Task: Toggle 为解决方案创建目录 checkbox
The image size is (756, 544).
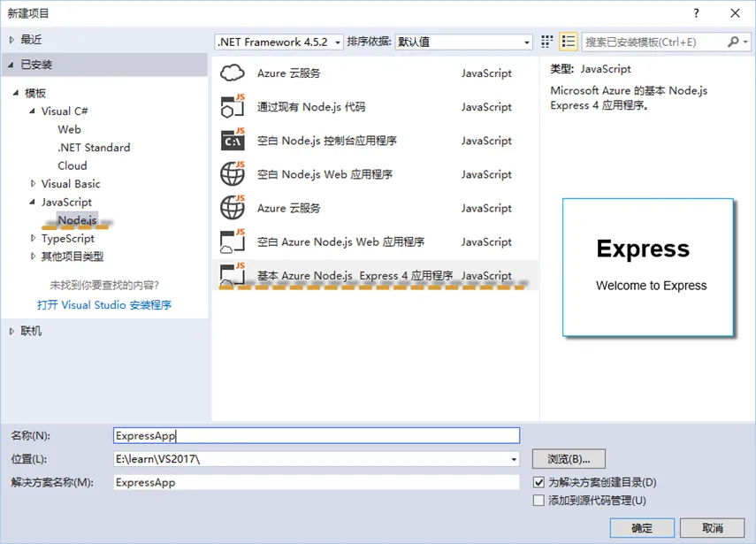Action: pyautogui.click(x=539, y=482)
